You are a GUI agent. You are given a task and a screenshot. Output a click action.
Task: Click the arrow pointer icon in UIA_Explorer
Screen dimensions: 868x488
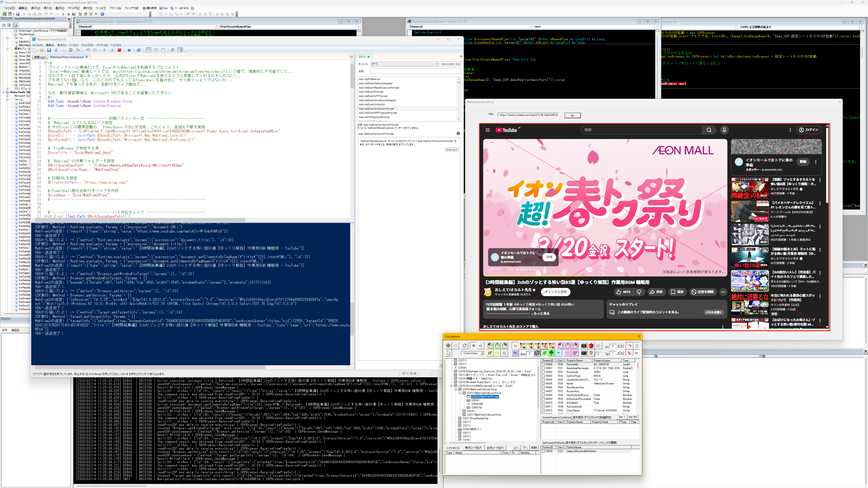(449, 353)
